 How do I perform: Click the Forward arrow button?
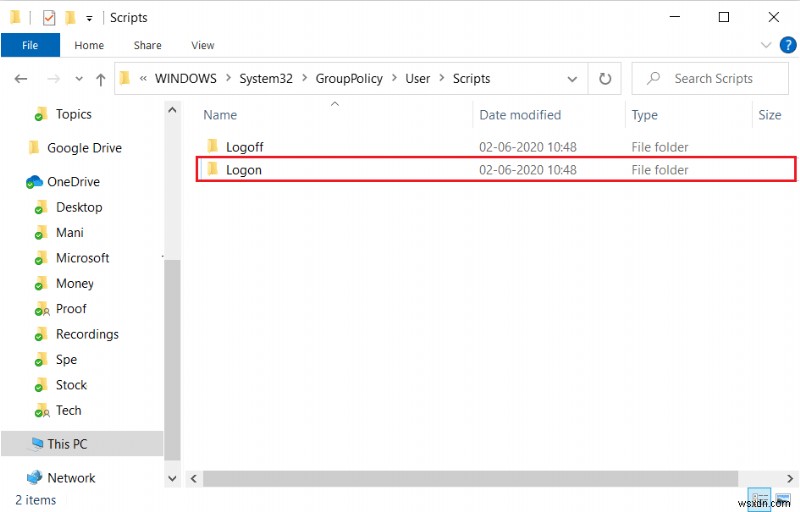(53, 79)
